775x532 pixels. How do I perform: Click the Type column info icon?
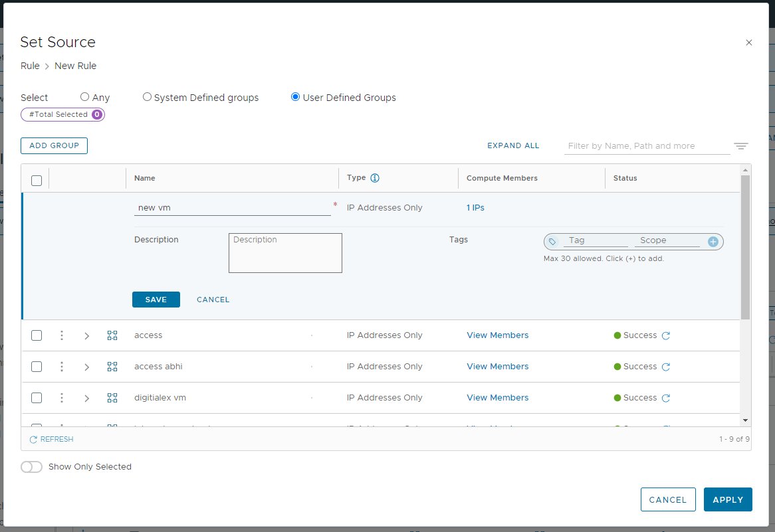(x=375, y=178)
